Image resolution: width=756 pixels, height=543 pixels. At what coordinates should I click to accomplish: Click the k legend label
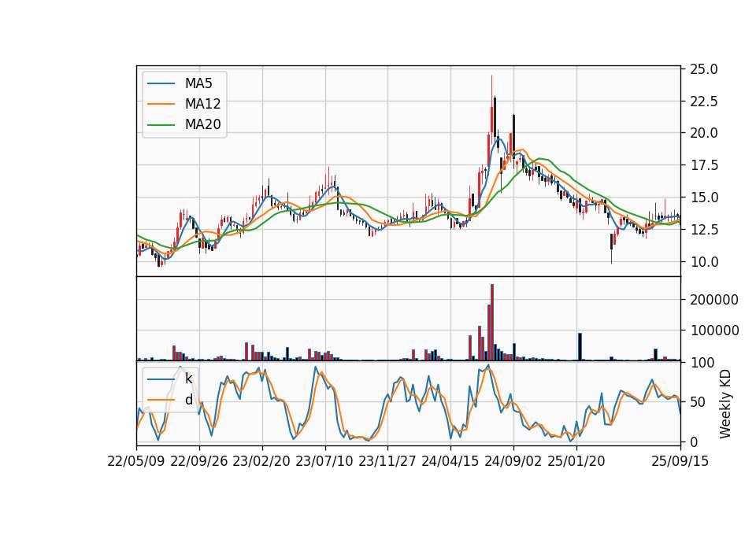tap(188, 379)
